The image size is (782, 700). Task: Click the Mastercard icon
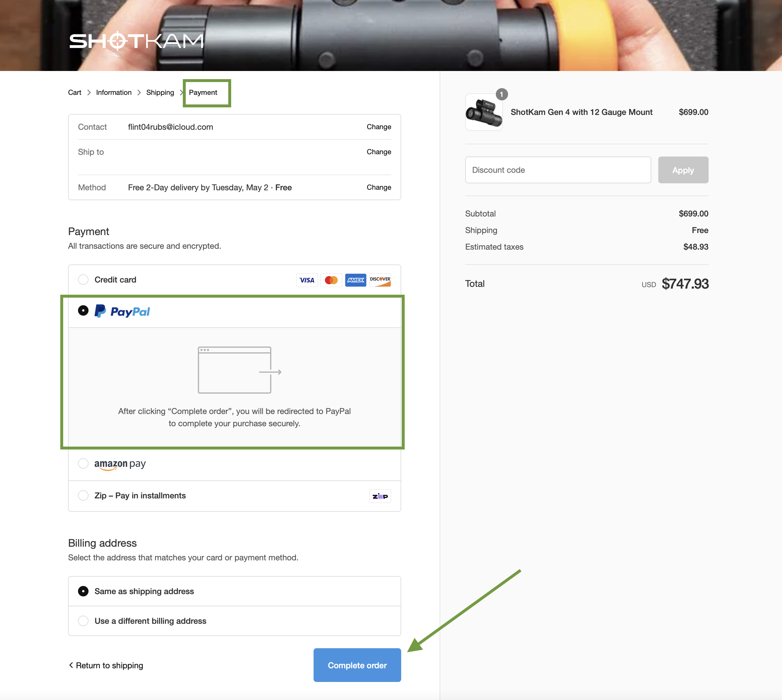coord(331,280)
